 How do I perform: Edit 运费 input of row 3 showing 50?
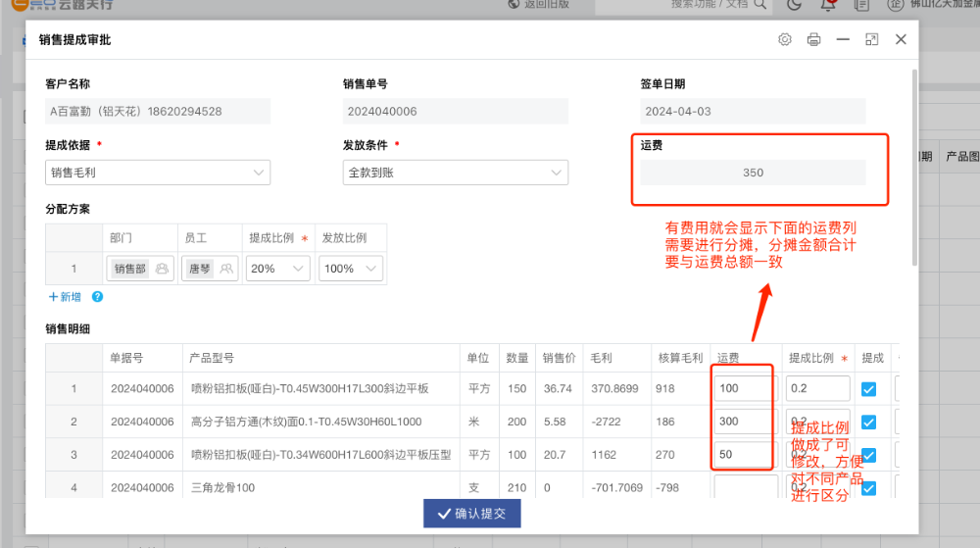tap(745, 454)
